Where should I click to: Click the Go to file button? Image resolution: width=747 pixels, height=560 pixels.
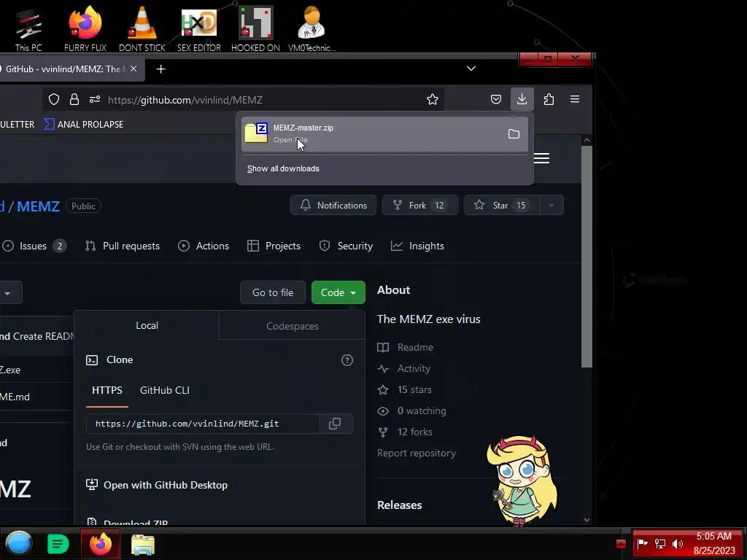[273, 292]
